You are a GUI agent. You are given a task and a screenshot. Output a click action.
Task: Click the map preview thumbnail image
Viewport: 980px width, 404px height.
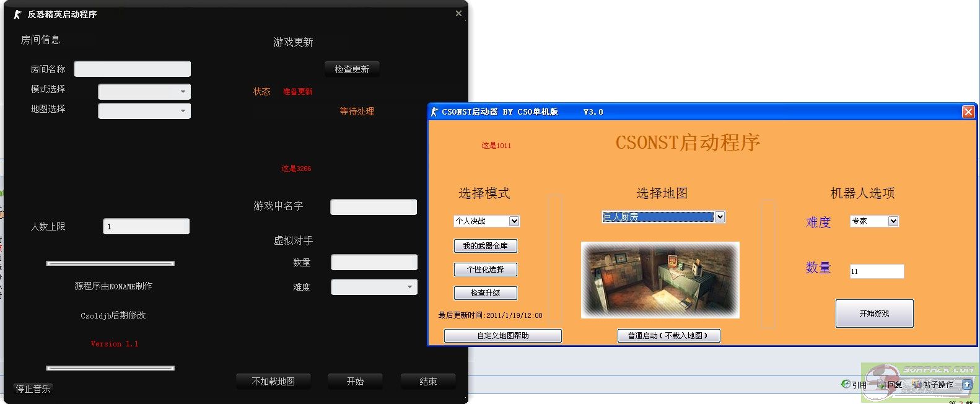660,280
